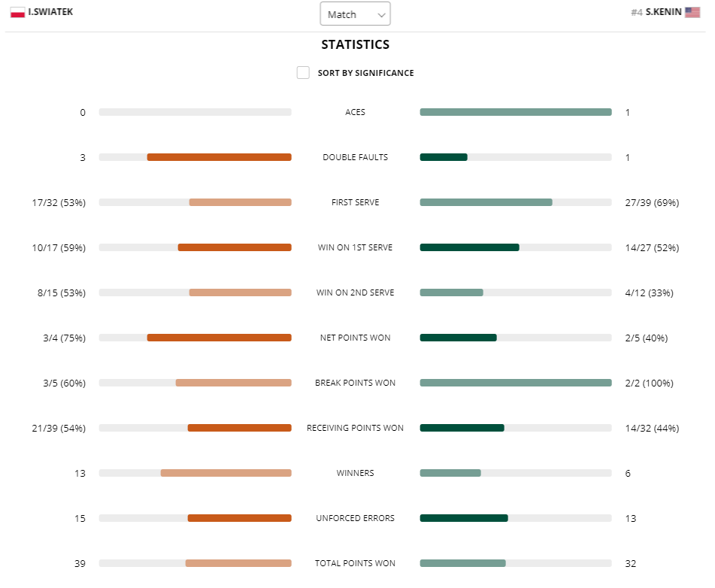Click Swiatek's Winners bar
715x588 pixels.
click(226, 473)
